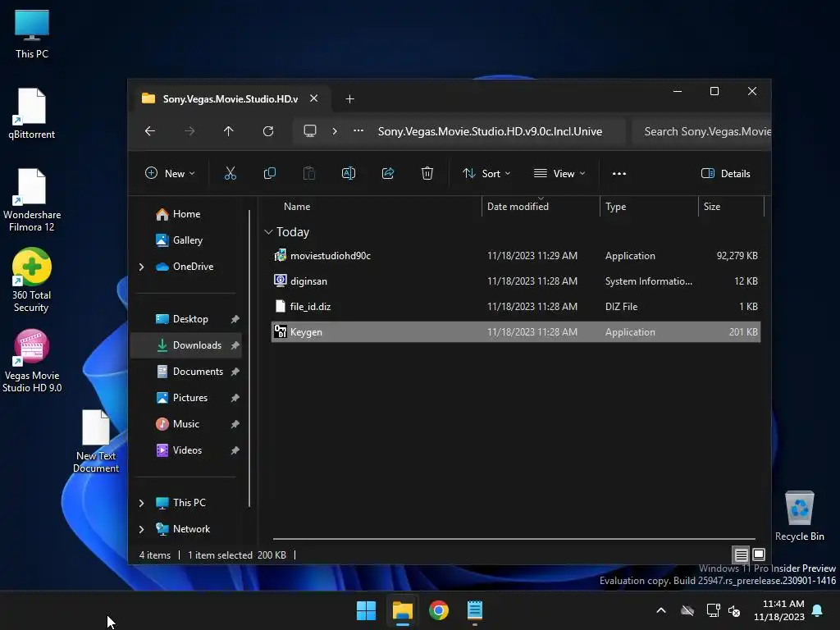Viewport: 840px width, 630px height.
Task: Click the Paste clipboard icon
Action: pos(309,173)
